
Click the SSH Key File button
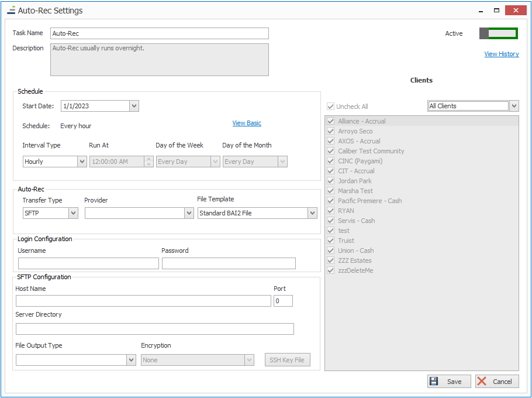click(x=286, y=360)
